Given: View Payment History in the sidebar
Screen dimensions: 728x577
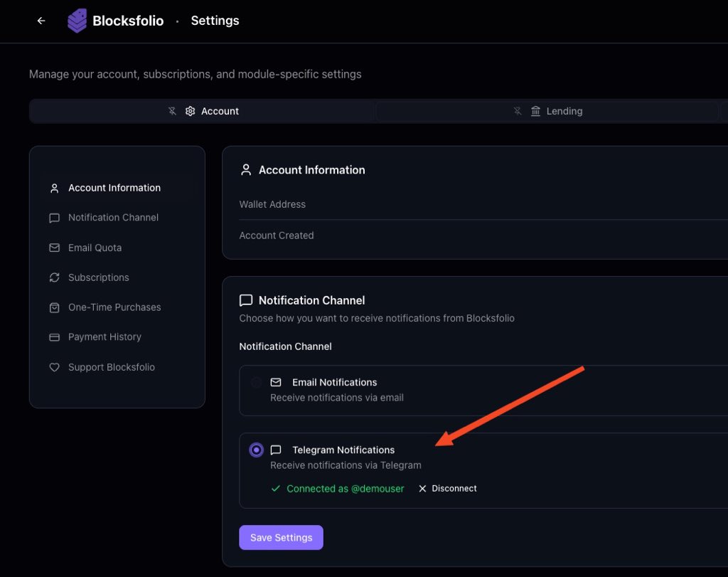Looking at the screenshot, I should click(117, 337).
